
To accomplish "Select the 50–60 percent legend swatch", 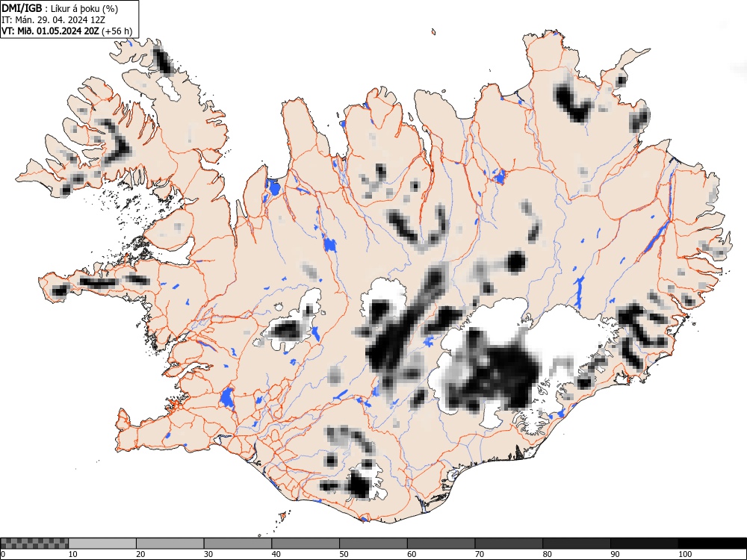I will coord(373,544).
